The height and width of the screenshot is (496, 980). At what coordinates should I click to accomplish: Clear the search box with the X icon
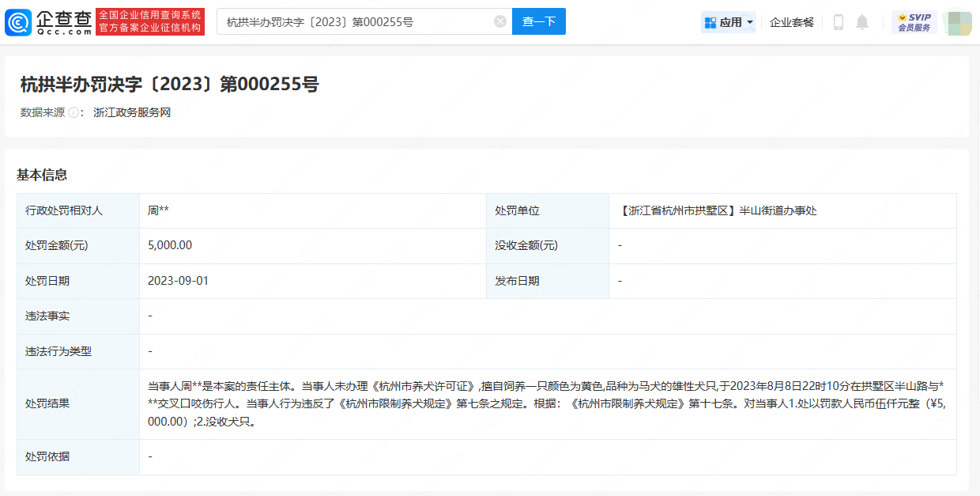[x=500, y=21]
